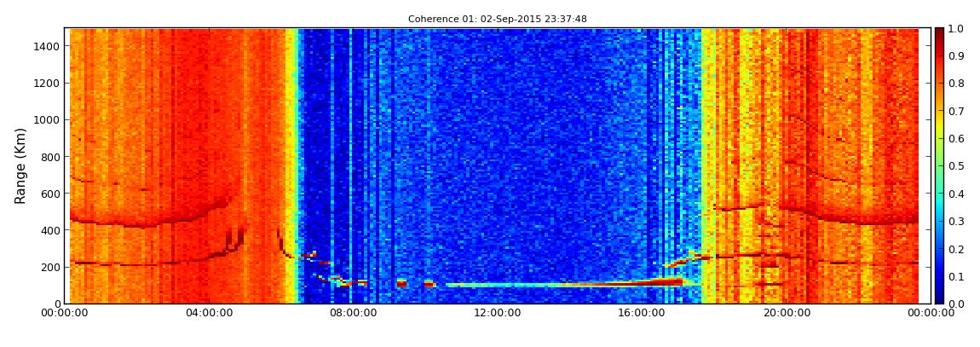Click the colorbar 0.8 tick label
This screenshot has width=980, height=347.
click(956, 84)
